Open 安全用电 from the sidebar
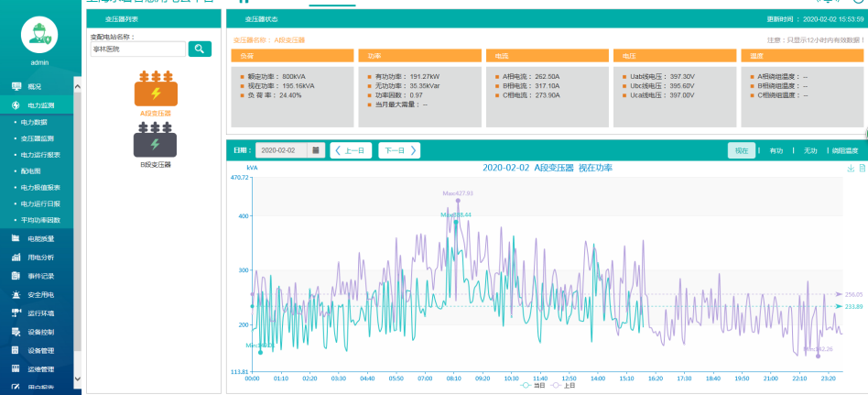 (x=40, y=295)
